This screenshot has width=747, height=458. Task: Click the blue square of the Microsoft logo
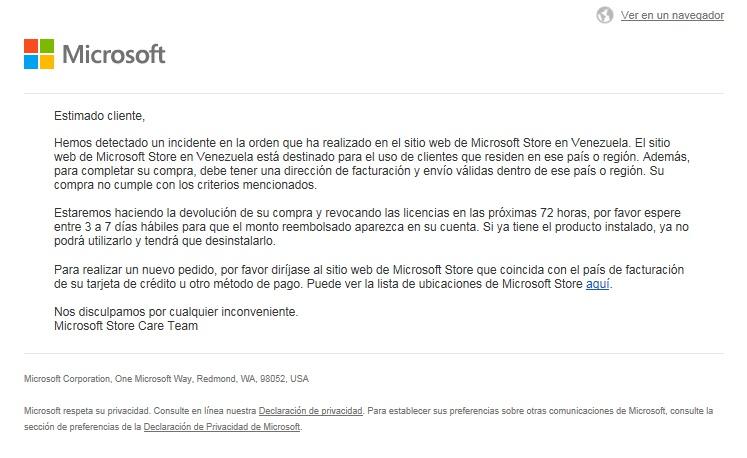tap(31, 62)
